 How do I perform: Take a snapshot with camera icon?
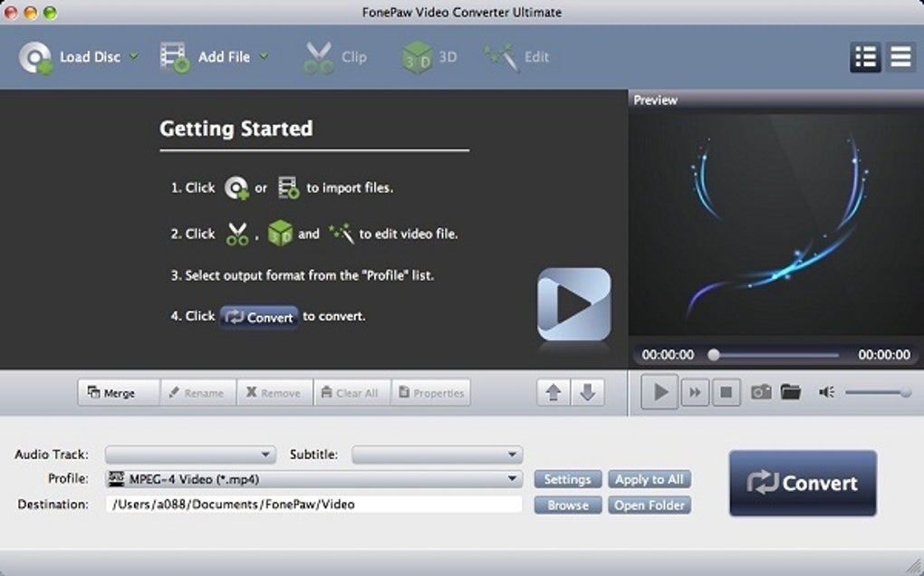click(x=761, y=391)
